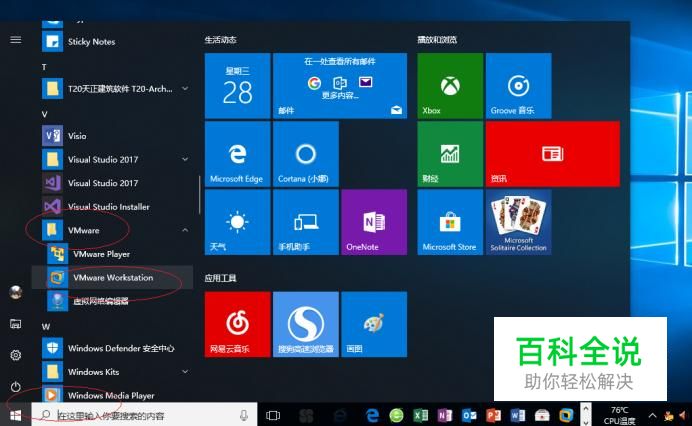This screenshot has height=426, width=692.
Task: Open the green 360 browser taskbar icon
Action: [396, 415]
